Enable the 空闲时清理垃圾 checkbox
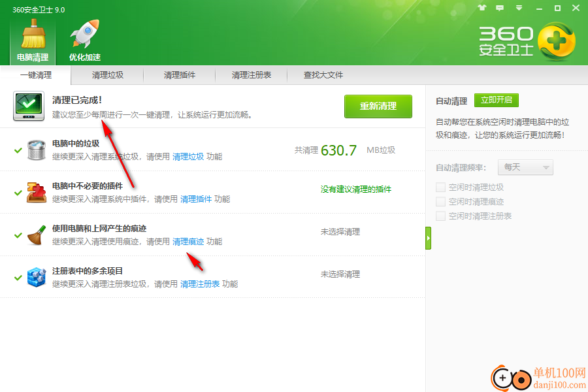The height and width of the screenshot is (392, 588). (440, 188)
